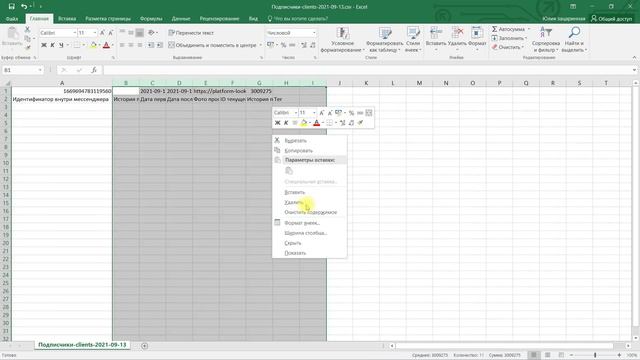This screenshot has width=640, height=360.
Task: Switch to Разметка страницы tab
Action: coord(108,18)
